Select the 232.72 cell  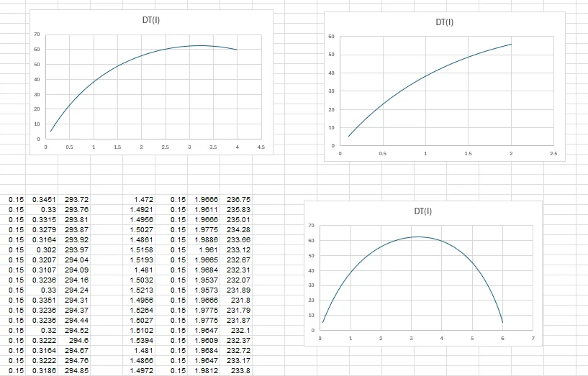click(236, 351)
